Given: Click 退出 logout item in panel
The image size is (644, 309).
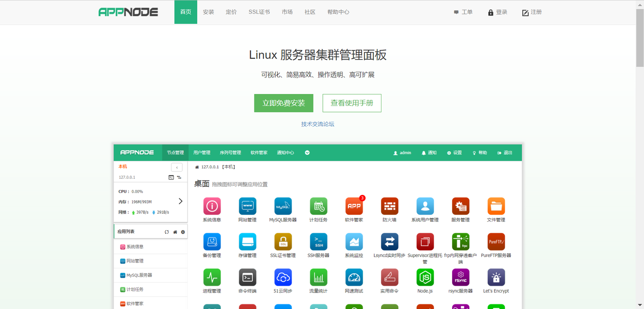Looking at the screenshot, I should click(505, 153).
